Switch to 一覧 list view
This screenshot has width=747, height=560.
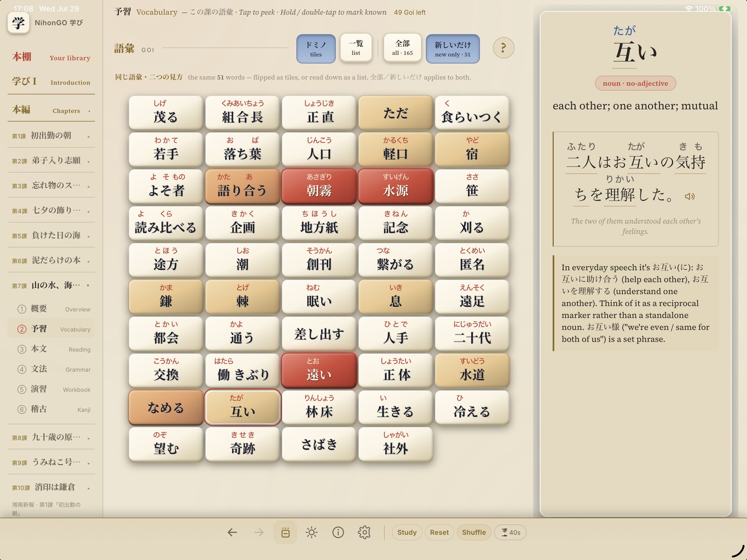click(x=356, y=48)
